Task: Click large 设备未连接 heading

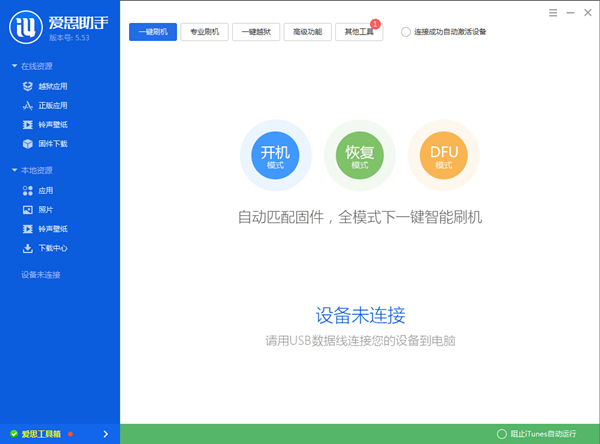Action: [x=360, y=316]
